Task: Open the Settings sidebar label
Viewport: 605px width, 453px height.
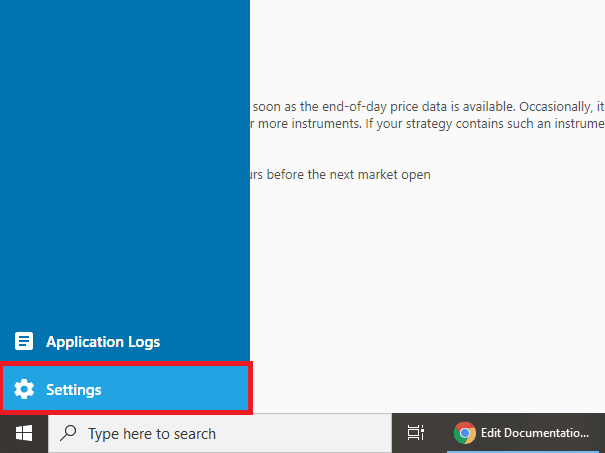Action: tap(73, 390)
